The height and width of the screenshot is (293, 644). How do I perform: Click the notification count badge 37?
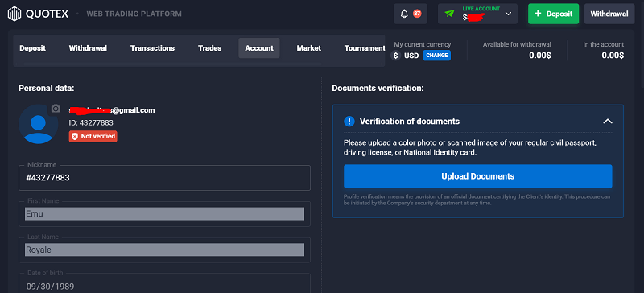[x=417, y=14]
